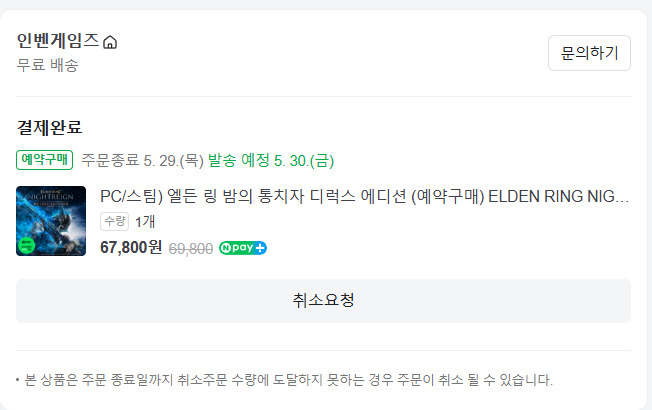
Task: Click the 발송 예정 5. 30.(금) text
Action: (271, 161)
